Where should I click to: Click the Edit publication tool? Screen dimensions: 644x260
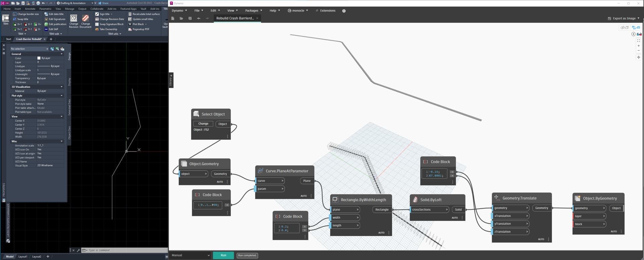55,24
